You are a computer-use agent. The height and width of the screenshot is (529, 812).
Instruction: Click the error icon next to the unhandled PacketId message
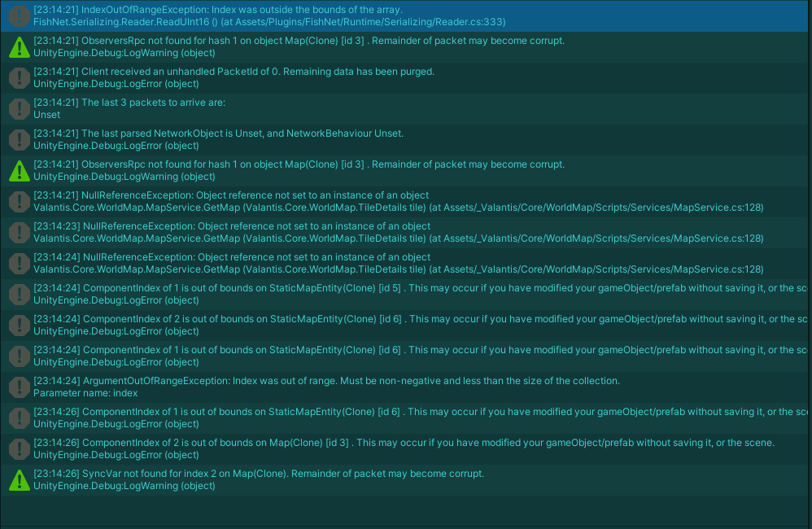point(19,79)
